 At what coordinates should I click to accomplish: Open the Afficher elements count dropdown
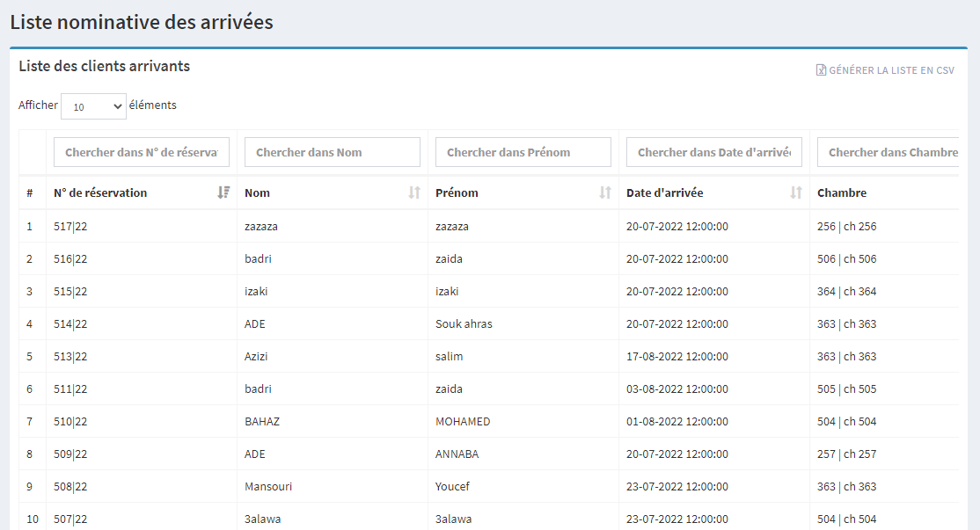(93, 106)
